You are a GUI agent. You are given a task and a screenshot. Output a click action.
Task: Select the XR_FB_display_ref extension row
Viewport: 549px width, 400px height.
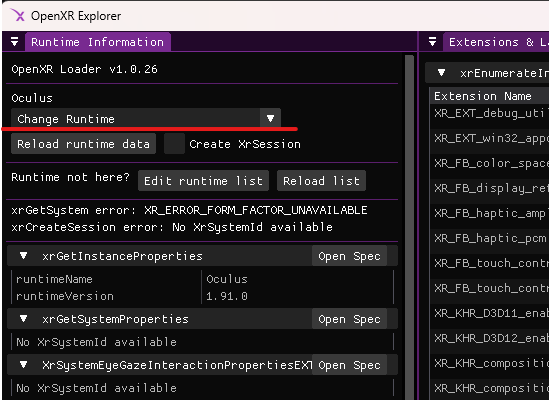[x=489, y=188]
